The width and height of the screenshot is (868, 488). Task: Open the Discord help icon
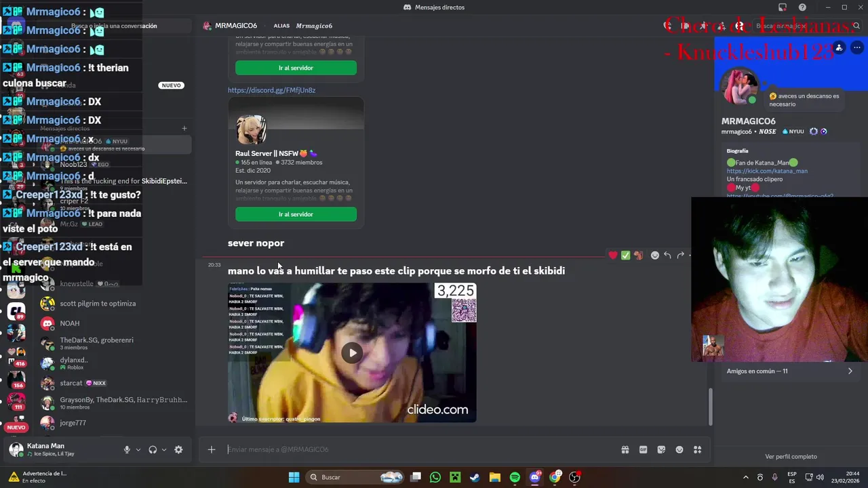pyautogui.click(x=802, y=7)
